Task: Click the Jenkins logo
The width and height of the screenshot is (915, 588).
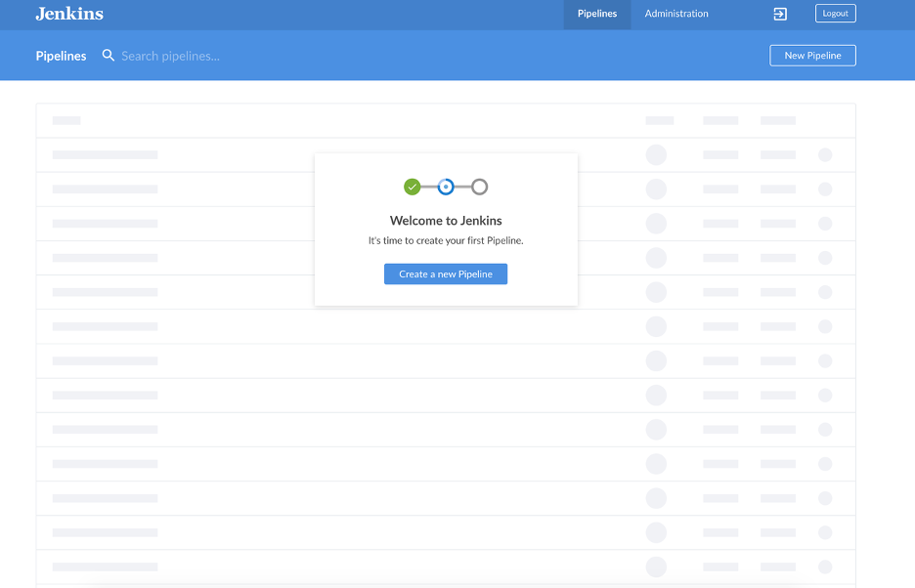Action: click(x=69, y=14)
